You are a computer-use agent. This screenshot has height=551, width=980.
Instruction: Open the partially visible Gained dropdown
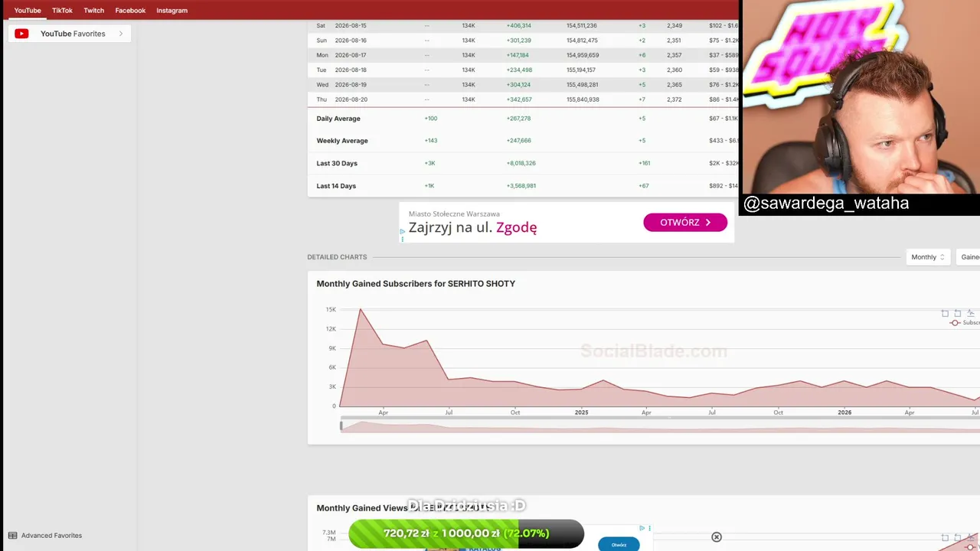(969, 257)
